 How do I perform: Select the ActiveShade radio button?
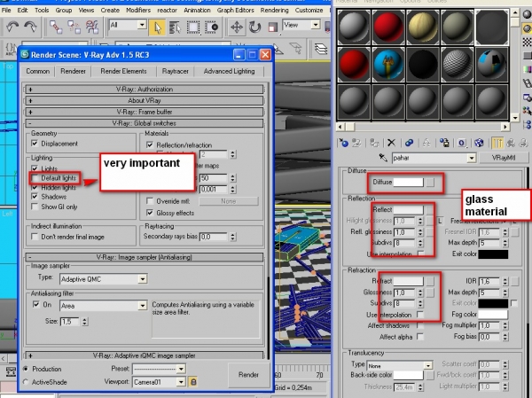[26, 382]
